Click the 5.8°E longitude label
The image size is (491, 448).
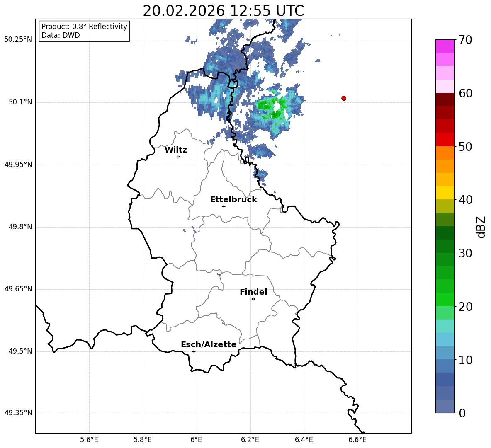tap(143, 440)
